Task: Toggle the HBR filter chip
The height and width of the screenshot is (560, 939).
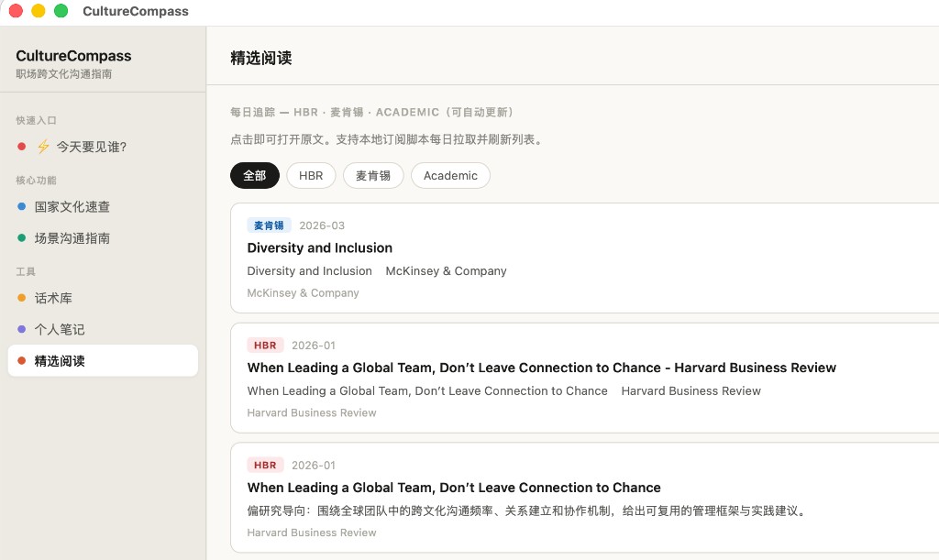Action: pos(311,175)
